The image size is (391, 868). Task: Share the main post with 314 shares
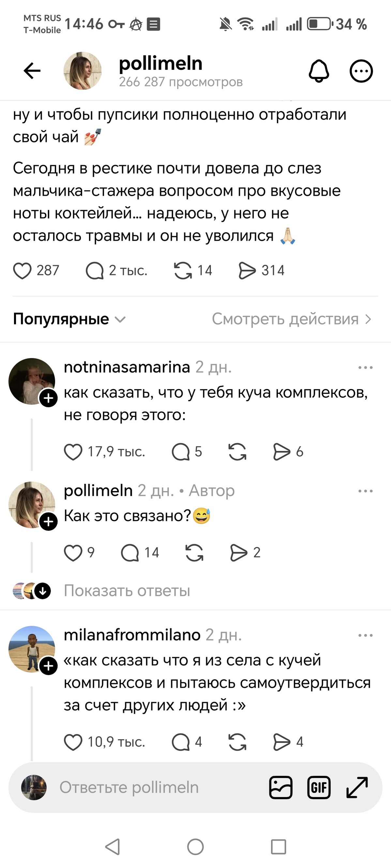247,271
